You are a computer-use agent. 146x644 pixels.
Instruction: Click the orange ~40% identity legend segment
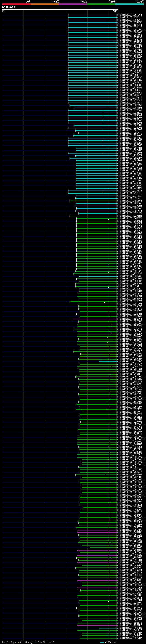pyautogui.click(x=45, y=4)
